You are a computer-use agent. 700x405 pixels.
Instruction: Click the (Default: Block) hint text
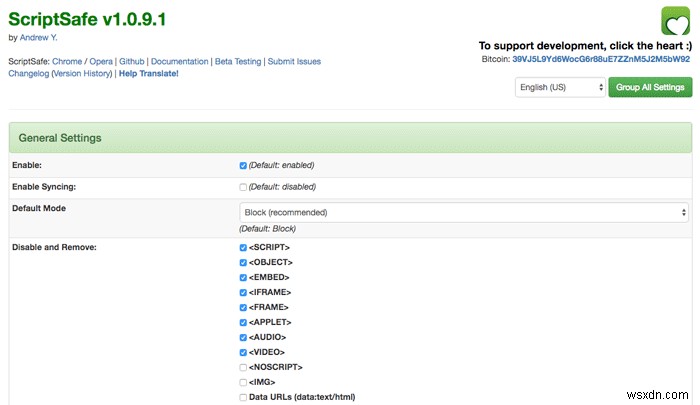267,229
